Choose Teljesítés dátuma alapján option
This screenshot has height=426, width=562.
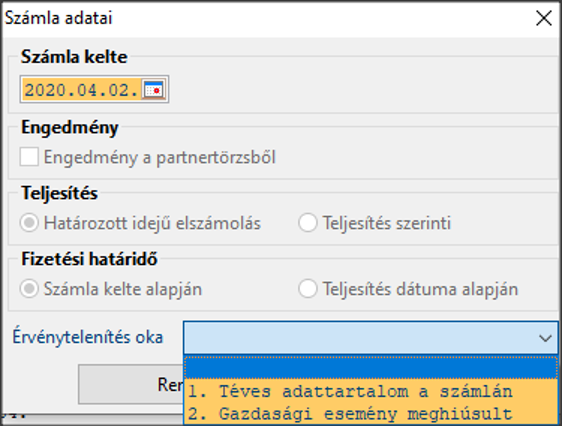click(308, 289)
